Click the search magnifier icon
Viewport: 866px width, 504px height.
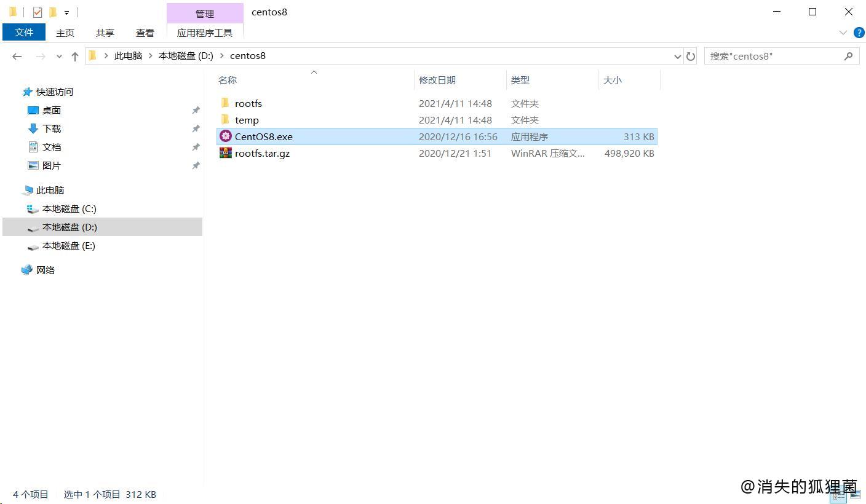pyautogui.click(x=849, y=56)
